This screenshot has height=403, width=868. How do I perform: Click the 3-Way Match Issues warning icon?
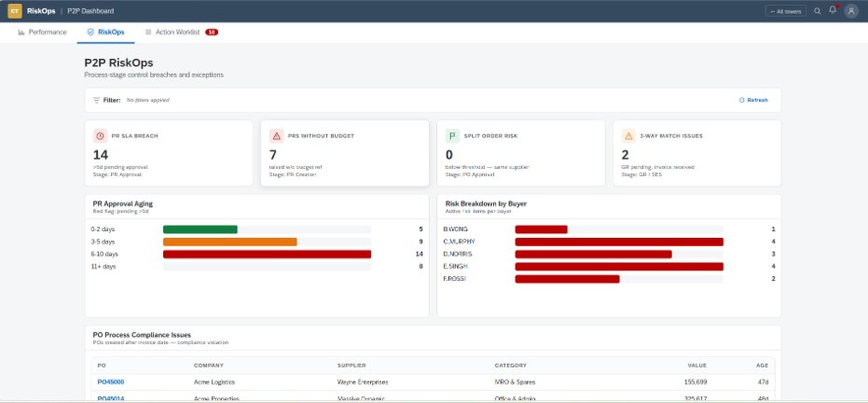(x=628, y=136)
